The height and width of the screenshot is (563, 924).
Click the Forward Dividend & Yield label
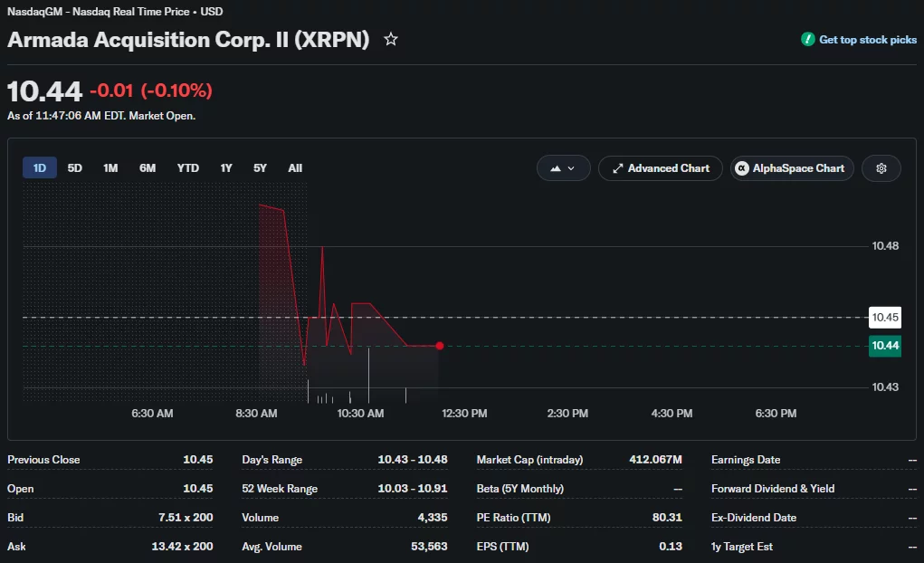pos(773,489)
